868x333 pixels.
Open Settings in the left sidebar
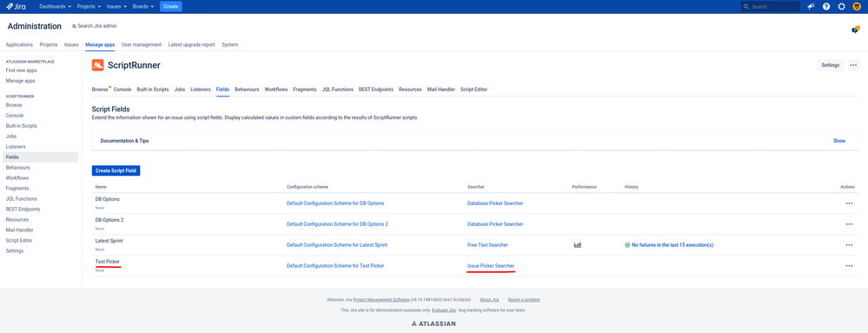click(x=15, y=251)
